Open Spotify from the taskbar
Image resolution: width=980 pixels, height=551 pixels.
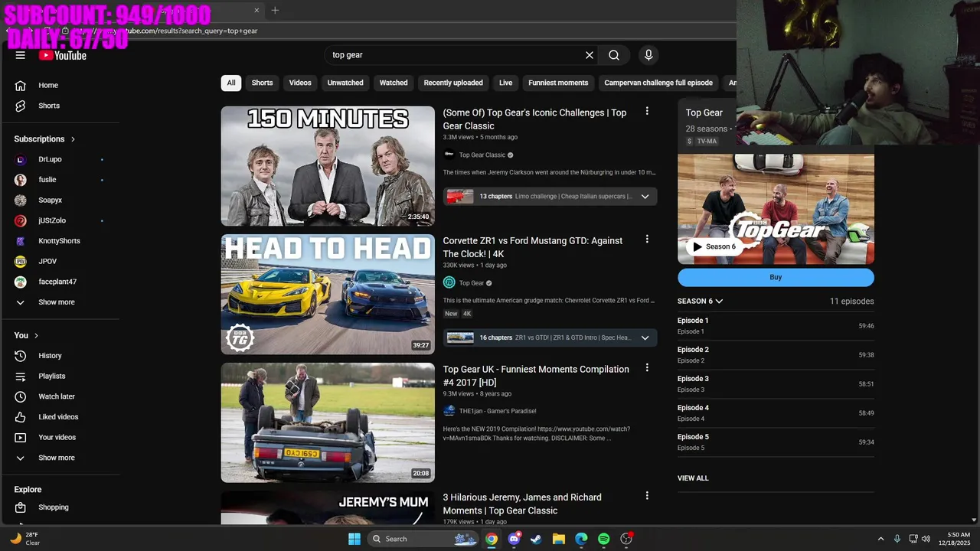coord(603,539)
